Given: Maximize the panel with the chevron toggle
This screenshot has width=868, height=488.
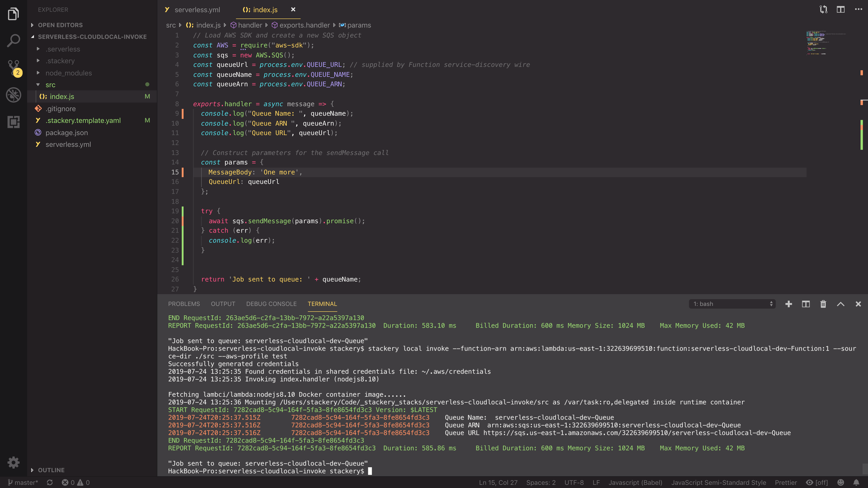Looking at the screenshot, I should tap(841, 304).
